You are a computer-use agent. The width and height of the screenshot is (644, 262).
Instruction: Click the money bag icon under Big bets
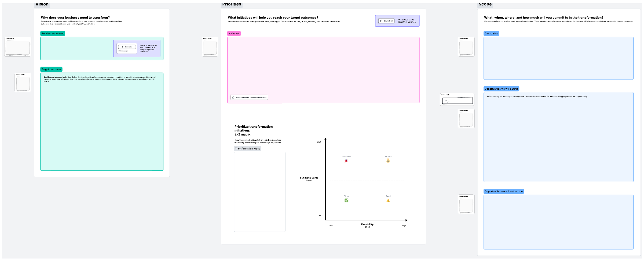coord(388,161)
